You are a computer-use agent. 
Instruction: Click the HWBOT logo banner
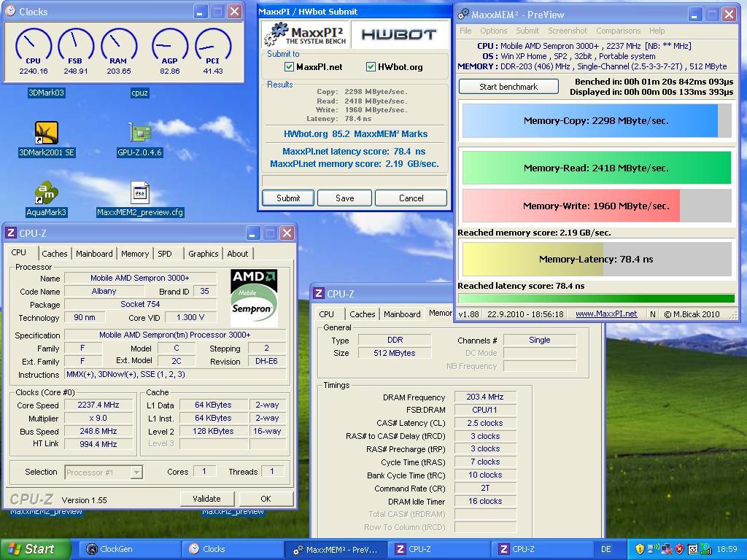pyautogui.click(x=399, y=34)
